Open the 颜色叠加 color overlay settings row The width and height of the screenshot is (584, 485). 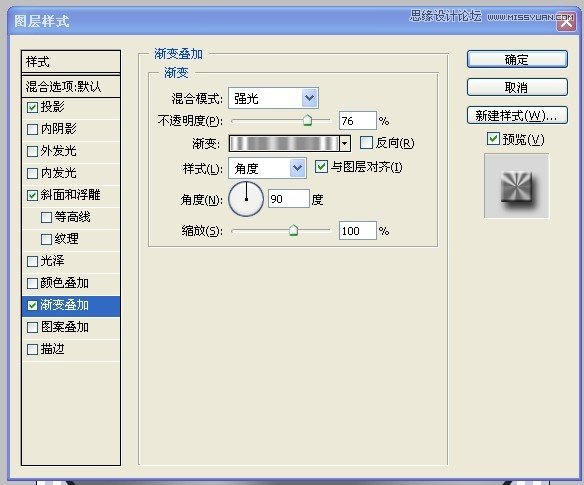click(71, 283)
